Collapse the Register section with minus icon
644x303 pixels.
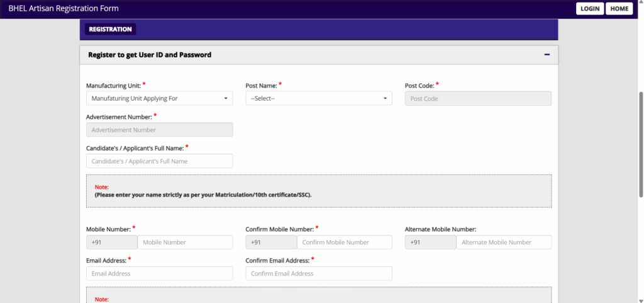tap(547, 55)
